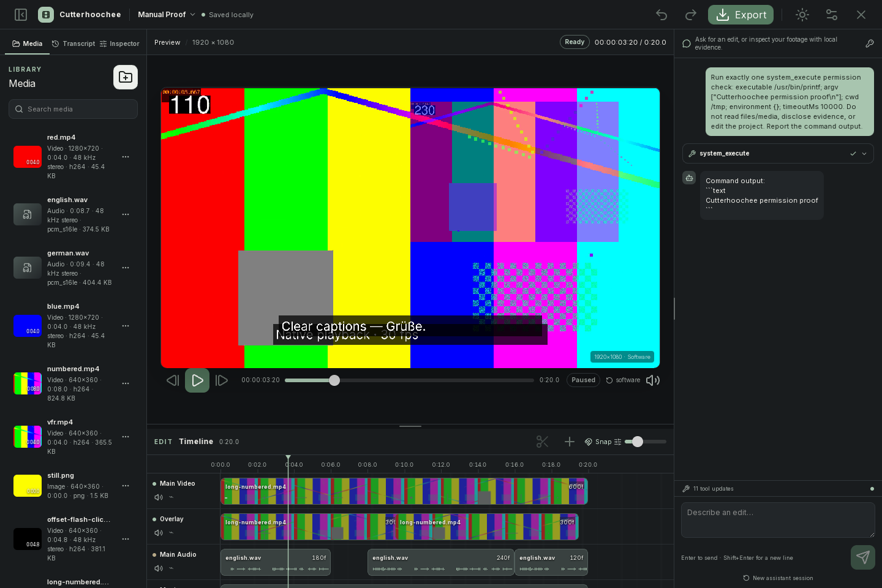The width and height of the screenshot is (882, 588).
Task: Expand the 11 tool updates section
Action: coord(778,489)
